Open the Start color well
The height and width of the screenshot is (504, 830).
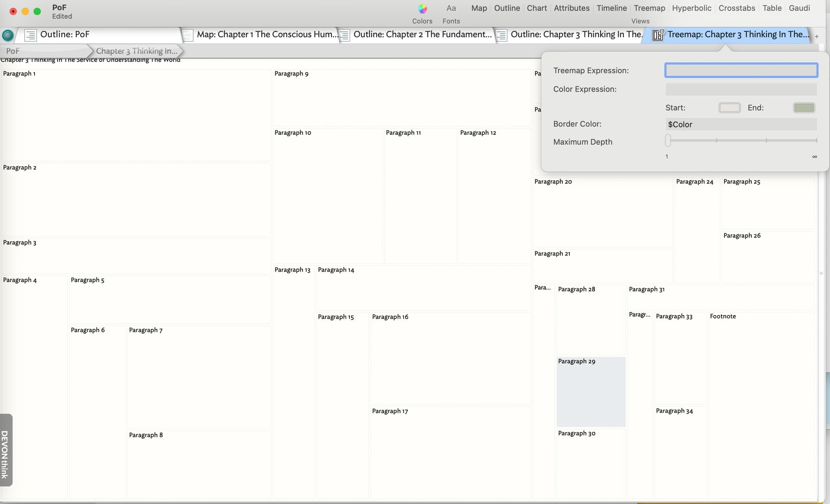tap(729, 108)
